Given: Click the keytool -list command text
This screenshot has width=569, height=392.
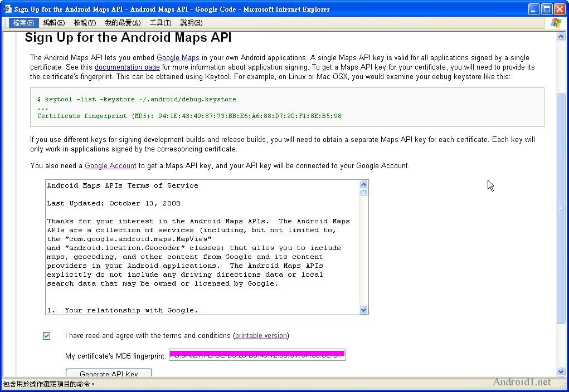Looking at the screenshot, I should click(x=137, y=99).
